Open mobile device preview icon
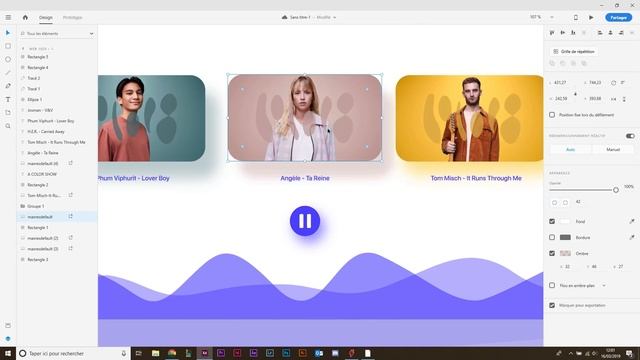Viewport: 640px width, 360px height. tap(576, 18)
